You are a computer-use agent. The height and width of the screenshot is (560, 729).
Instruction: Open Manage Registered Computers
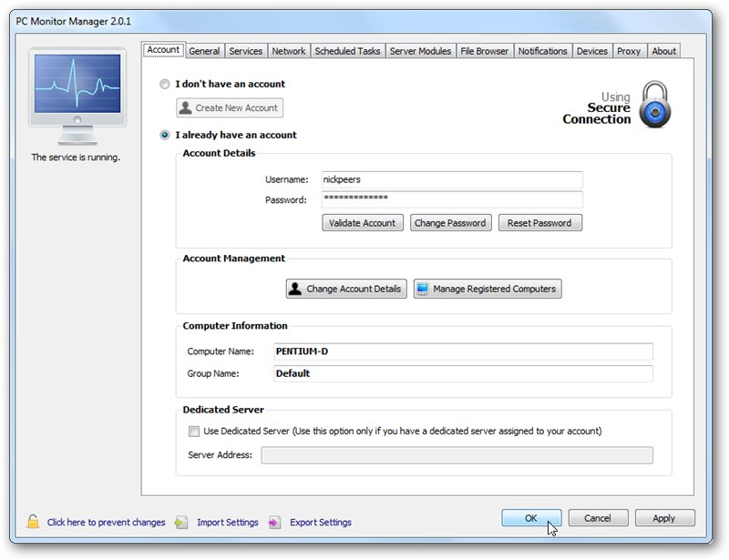coord(488,289)
